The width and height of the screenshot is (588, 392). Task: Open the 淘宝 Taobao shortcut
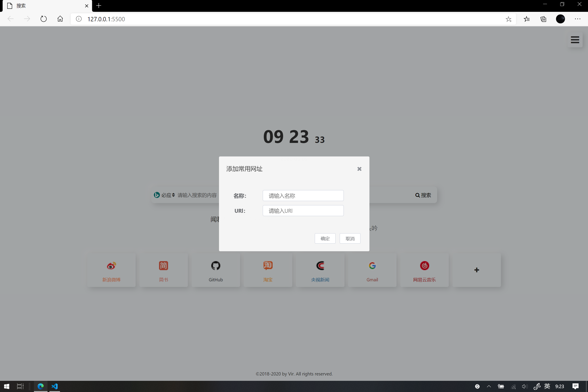pos(268,270)
